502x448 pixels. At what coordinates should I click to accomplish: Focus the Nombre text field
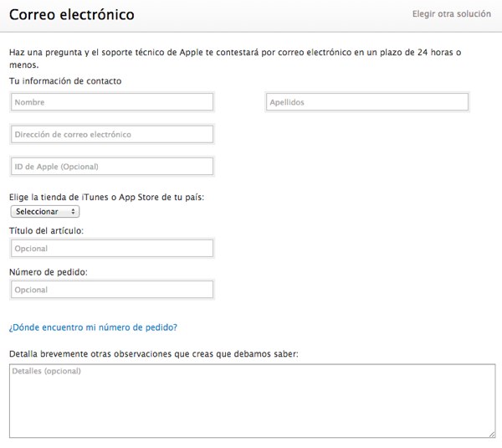click(112, 102)
